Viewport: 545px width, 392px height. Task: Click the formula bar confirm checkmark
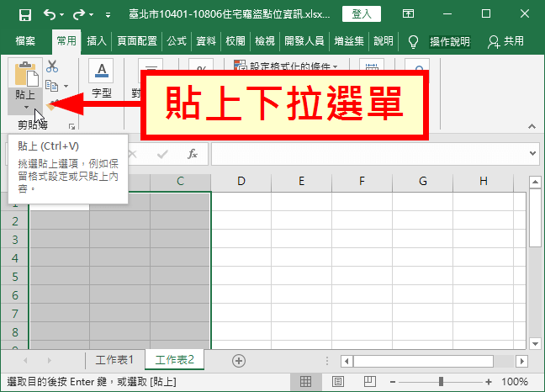point(162,154)
